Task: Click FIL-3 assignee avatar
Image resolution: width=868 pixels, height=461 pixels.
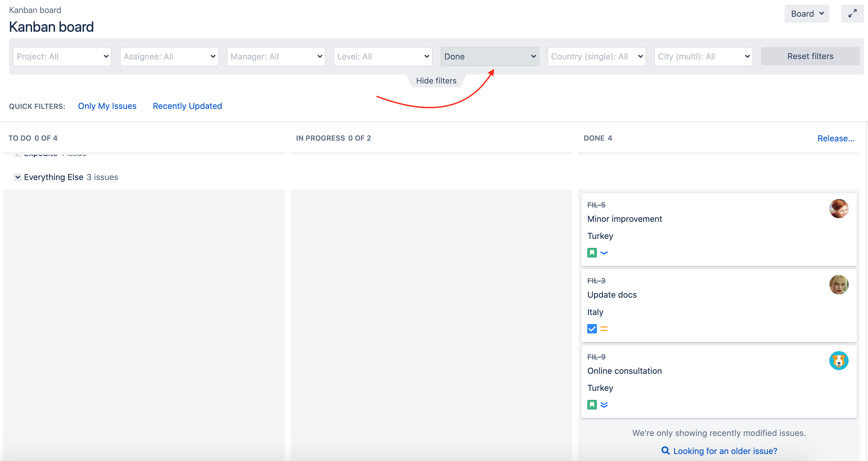Action: (838, 285)
